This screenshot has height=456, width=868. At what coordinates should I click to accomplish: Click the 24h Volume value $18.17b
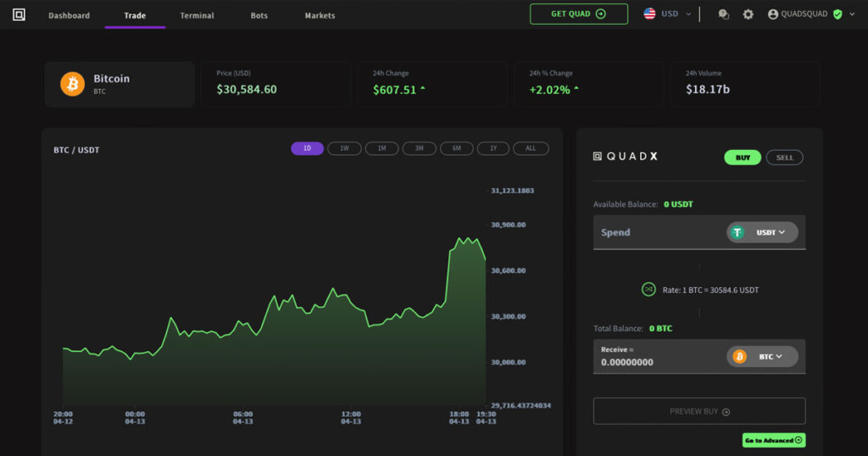point(708,89)
